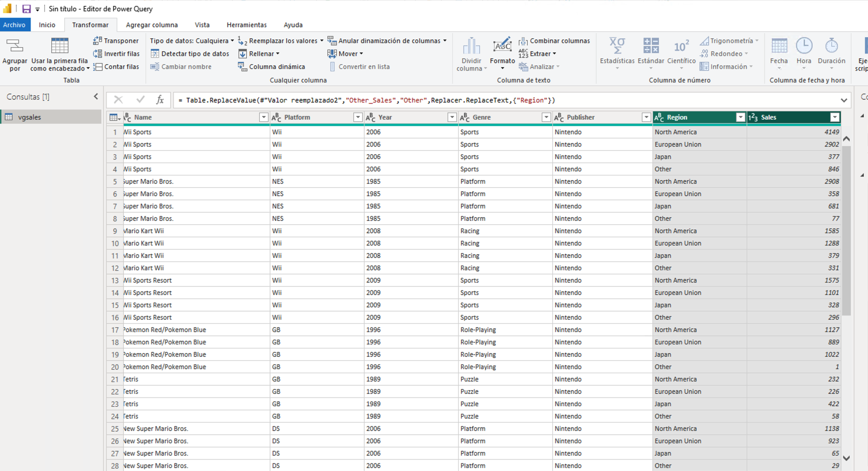The width and height of the screenshot is (868, 471).
Task: Switch to the Ayuda tab
Action: point(293,25)
